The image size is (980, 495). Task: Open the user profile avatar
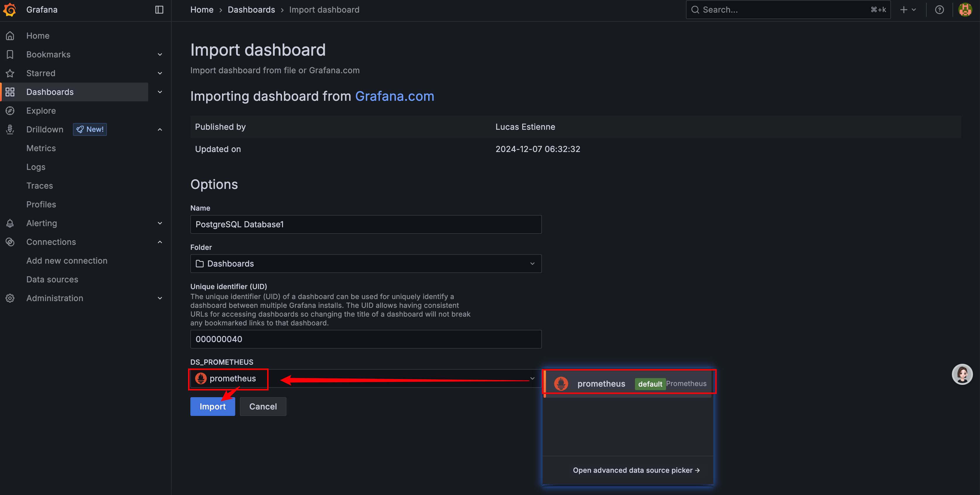965,10
